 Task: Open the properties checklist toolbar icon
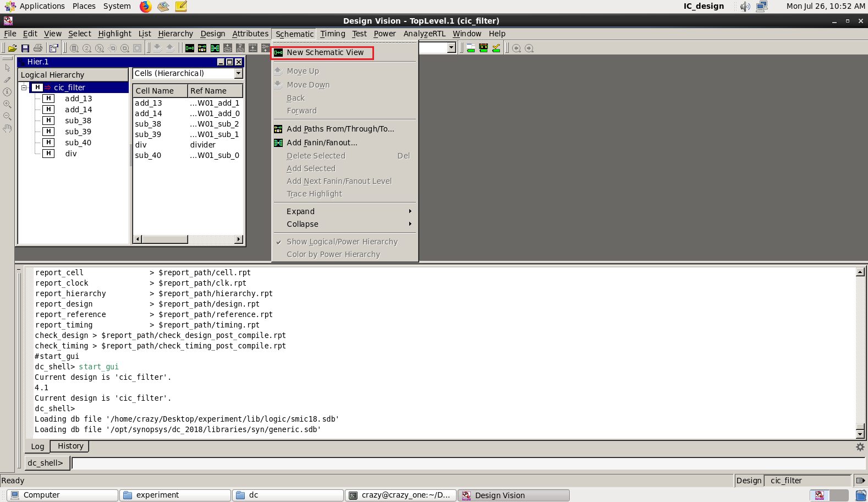coord(53,48)
